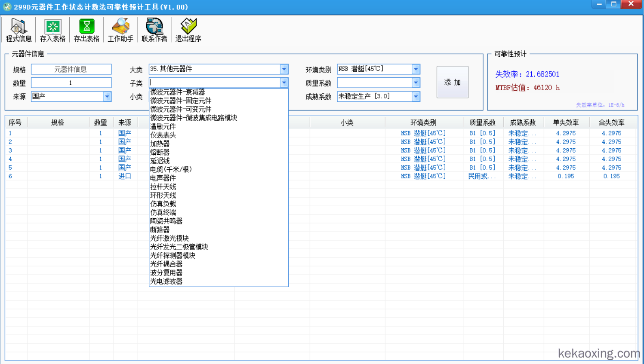The image size is (644, 364).
Task: Click the 合失效率 column header
Action: coord(611,122)
